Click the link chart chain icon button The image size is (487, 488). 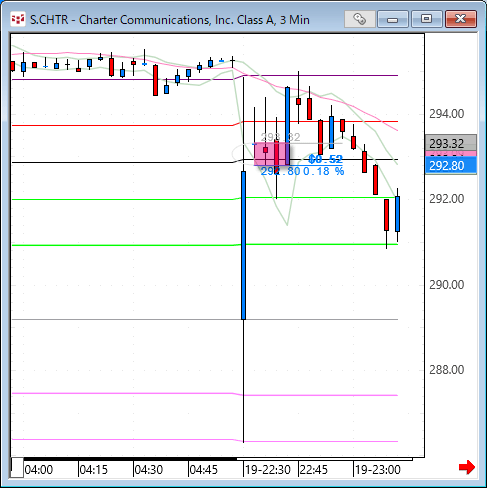tap(359, 19)
